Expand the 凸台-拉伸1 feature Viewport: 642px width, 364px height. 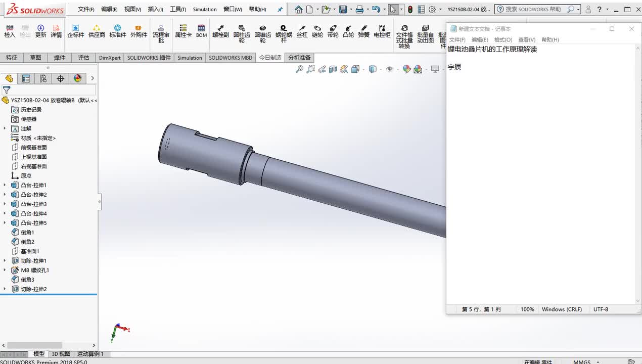[x=5, y=185]
